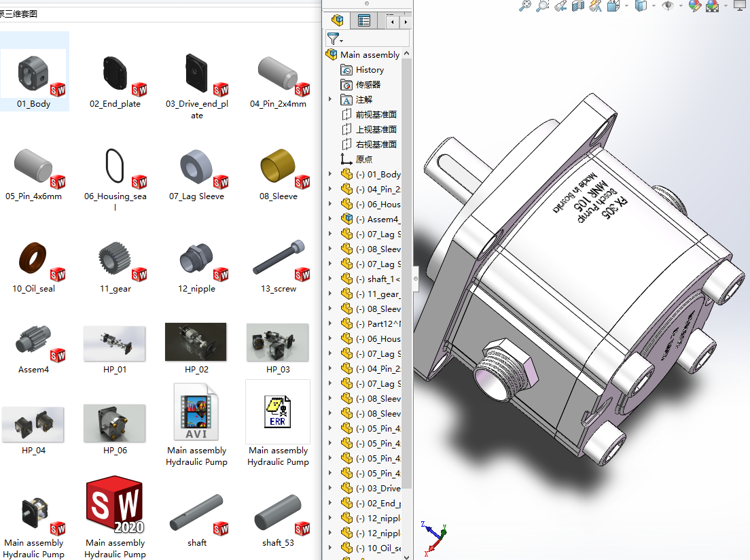Click the Edit Appearance color ball icon
Image resolution: width=750 pixels, height=560 pixels.
tap(694, 6)
